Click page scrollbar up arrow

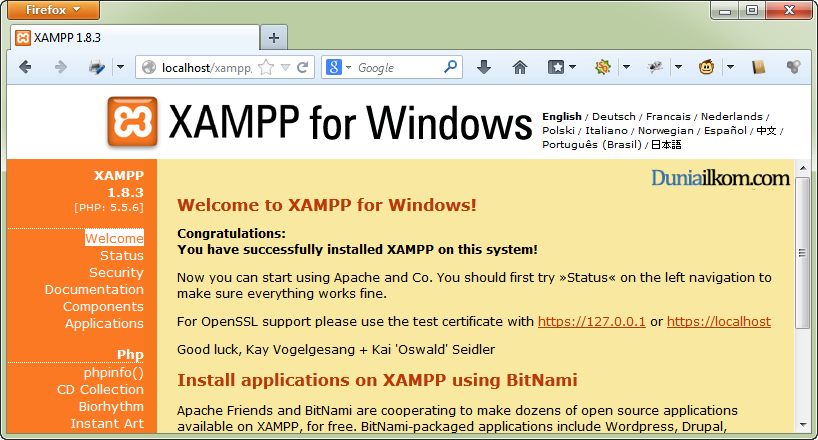pyautogui.click(x=803, y=168)
